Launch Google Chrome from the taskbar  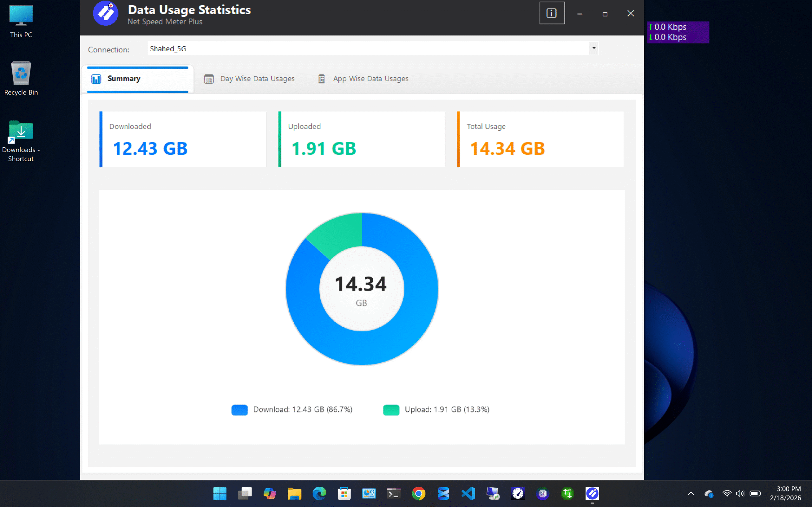tap(419, 494)
